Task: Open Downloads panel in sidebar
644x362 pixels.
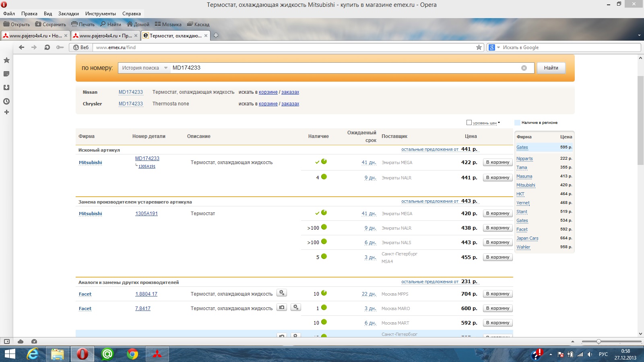Action: [x=6, y=88]
